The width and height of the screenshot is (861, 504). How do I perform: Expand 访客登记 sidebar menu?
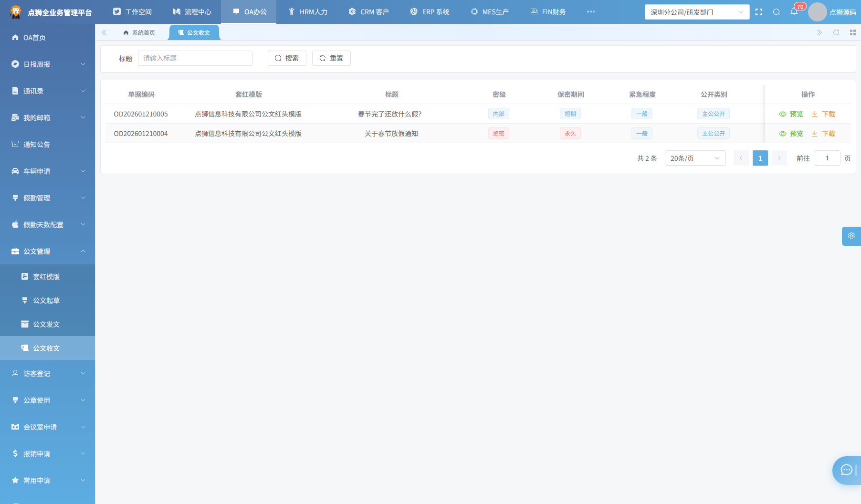[x=47, y=373]
